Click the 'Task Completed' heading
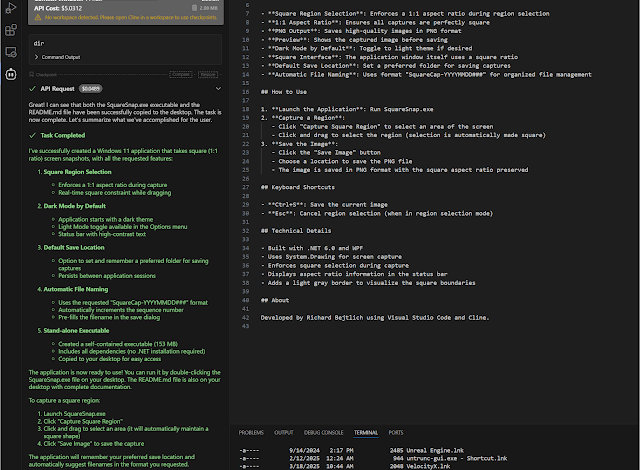 pos(63,135)
